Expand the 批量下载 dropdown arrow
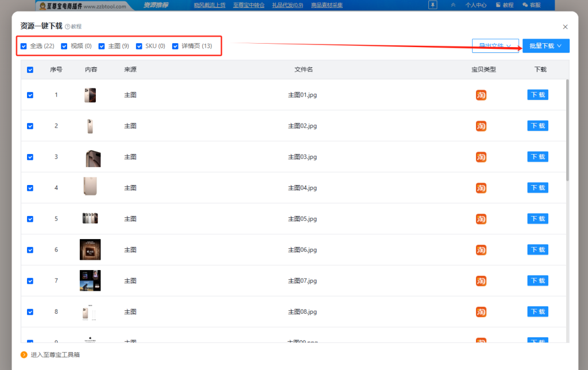 point(558,45)
